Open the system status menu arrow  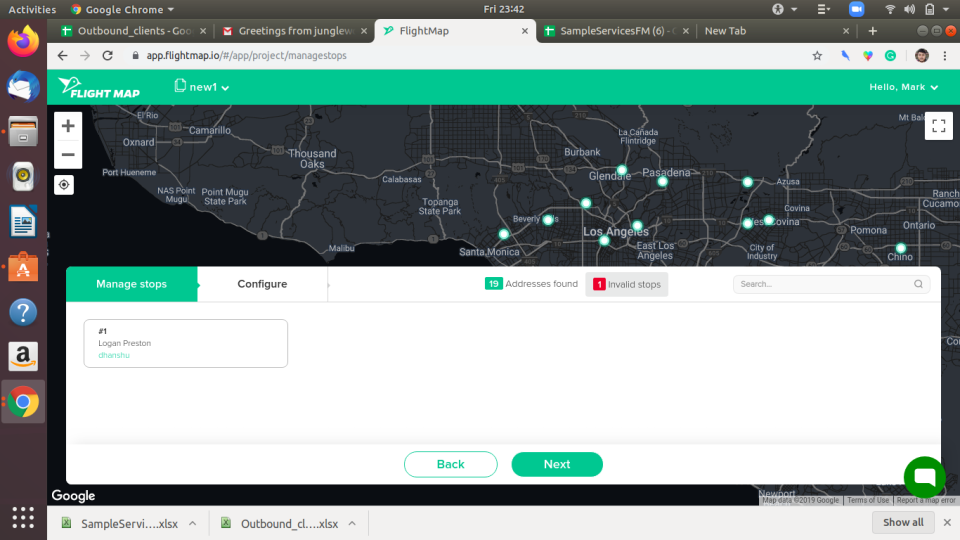[946, 9]
